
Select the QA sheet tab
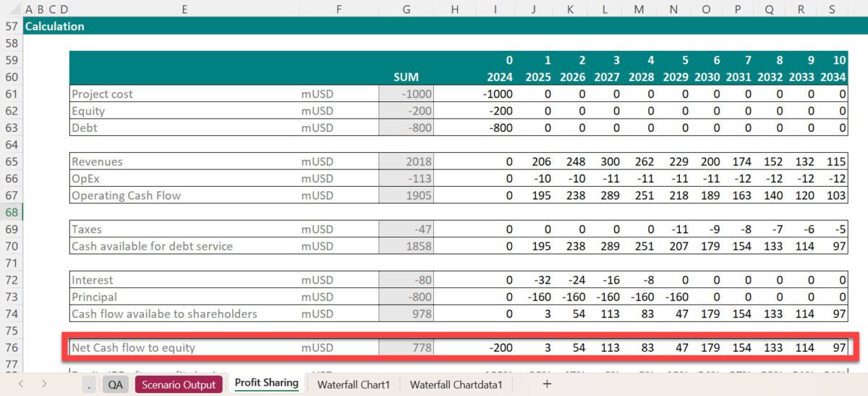[x=115, y=384]
